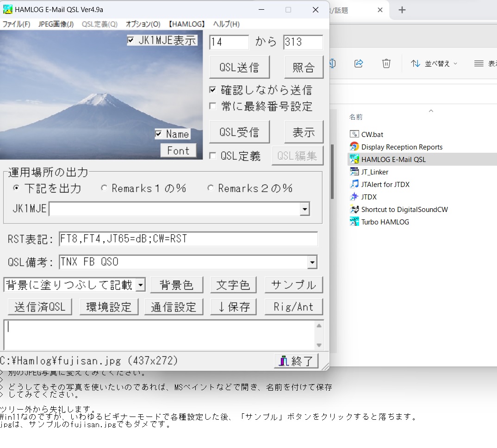The image size is (497, 448).
Task: Click the Turbo HAMLOG file icon
Action: [354, 222]
